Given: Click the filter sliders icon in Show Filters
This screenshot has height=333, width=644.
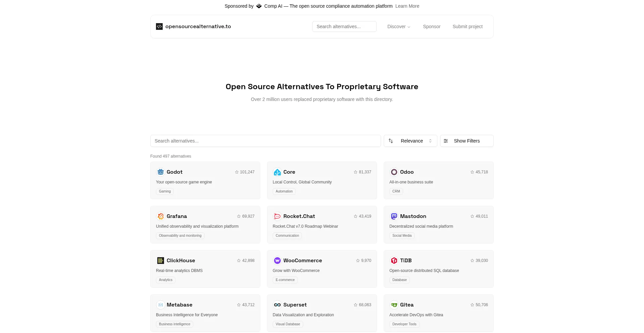Looking at the screenshot, I should [x=446, y=141].
